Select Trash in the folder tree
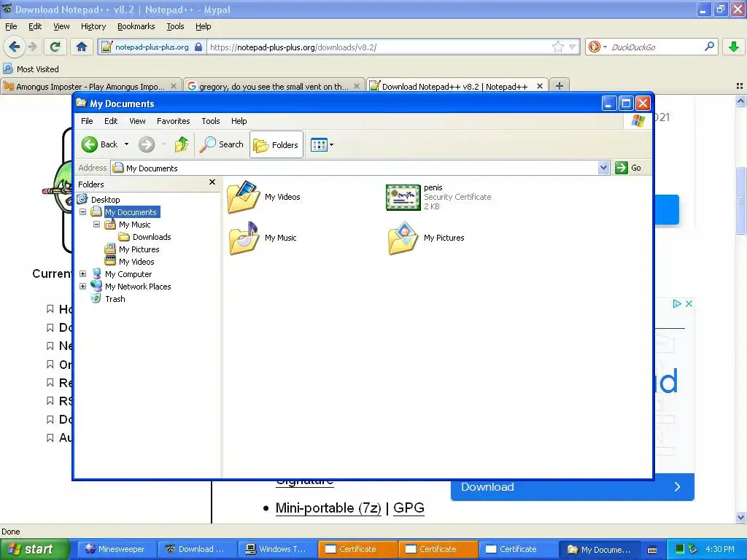 point(115,298)
